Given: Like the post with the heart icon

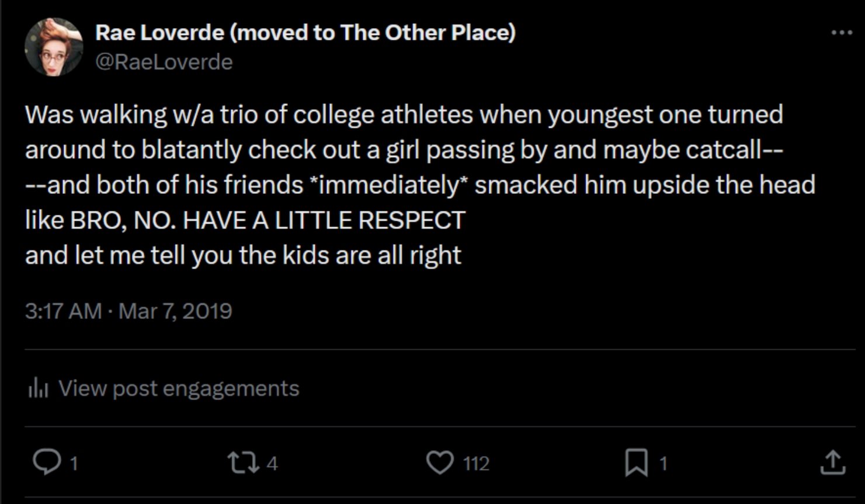Looking at the screenshot, I should click(x=440, y=463).
